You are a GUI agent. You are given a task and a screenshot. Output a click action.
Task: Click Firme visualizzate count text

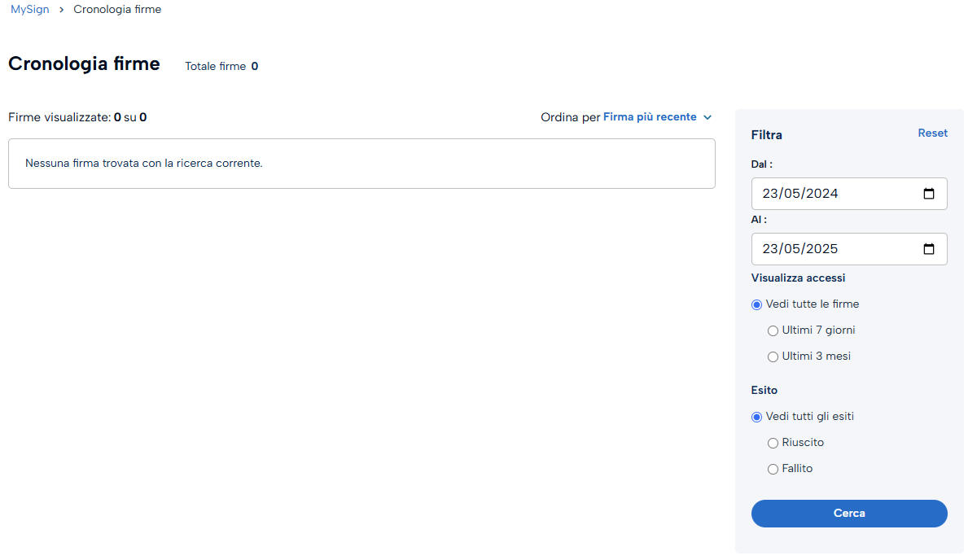click(77, 117)
